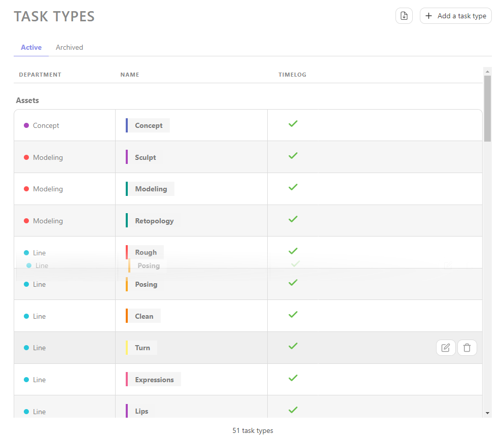Click Add a task type button

[x=455, y=16]
